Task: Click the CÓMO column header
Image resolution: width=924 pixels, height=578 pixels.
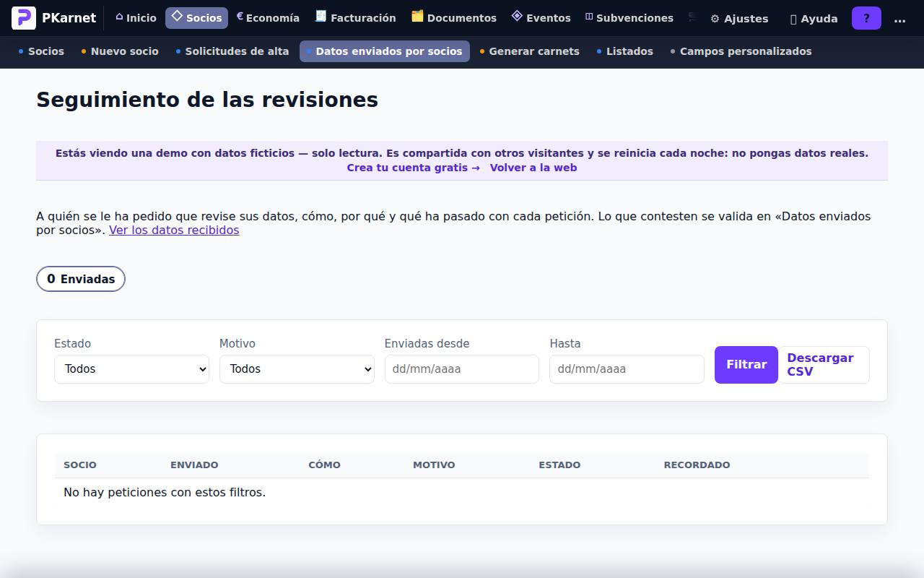Action: [324, 465]
